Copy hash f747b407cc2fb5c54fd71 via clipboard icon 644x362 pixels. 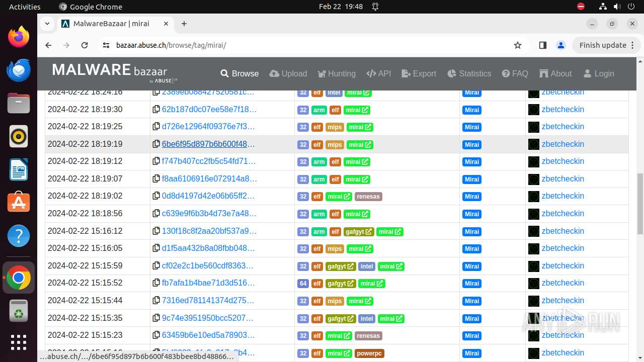click(x=156, y=161)
